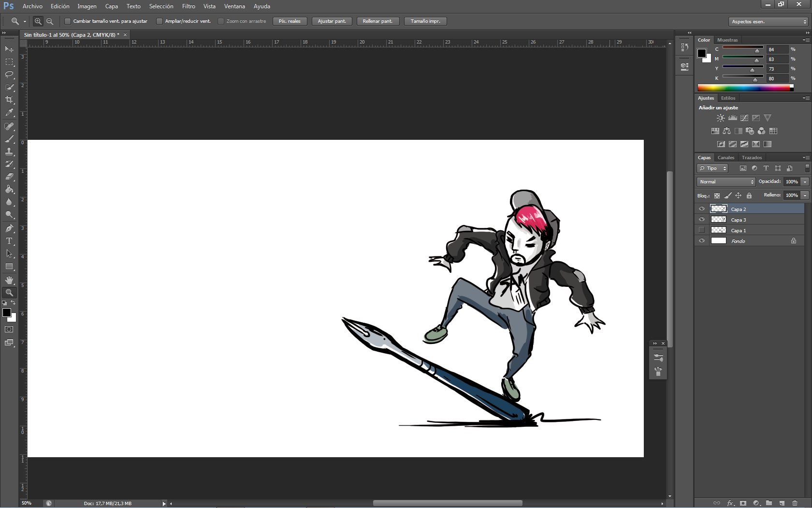The height and width of the screenshot is (508, 812).
Task: Expand the Opacidad percentage dropdown arrow
Action: point(805,182)
